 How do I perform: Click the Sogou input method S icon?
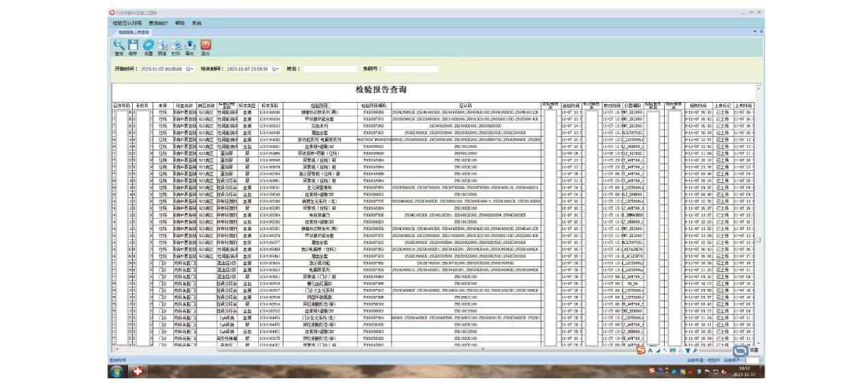[641, 350]
